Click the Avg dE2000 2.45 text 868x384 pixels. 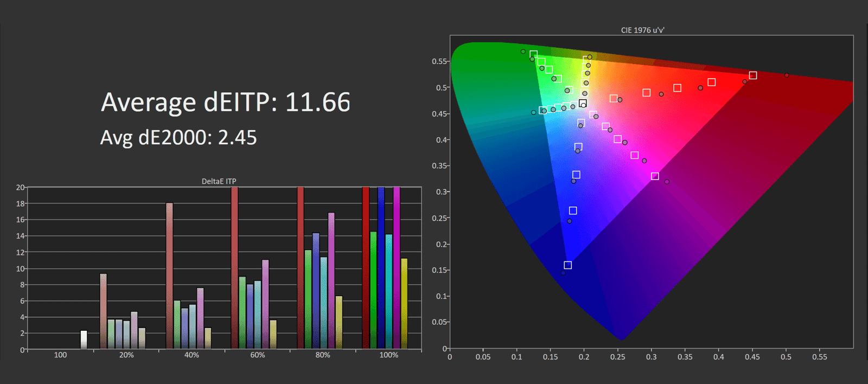178,138
